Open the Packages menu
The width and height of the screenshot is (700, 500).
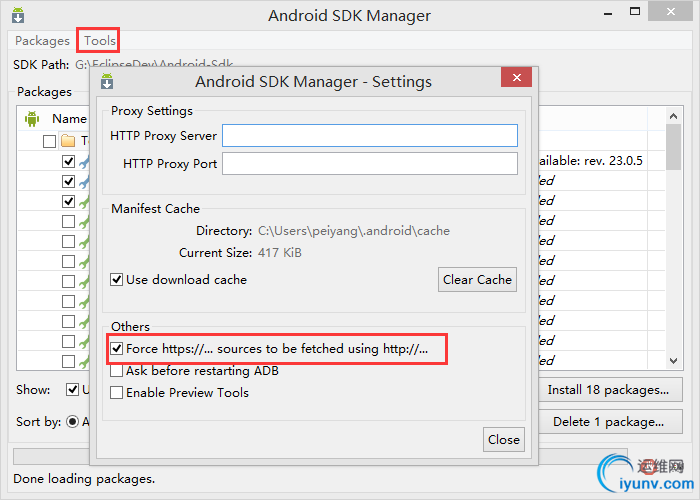coord(42,41)
